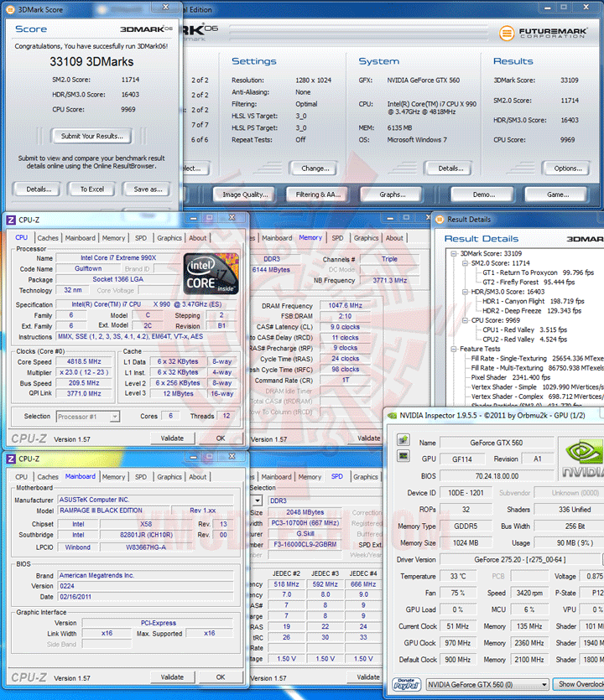Screen dimensions: 604x700
Task: Open Details... in the 3DMark Score window
Action: tap(39, 189)
